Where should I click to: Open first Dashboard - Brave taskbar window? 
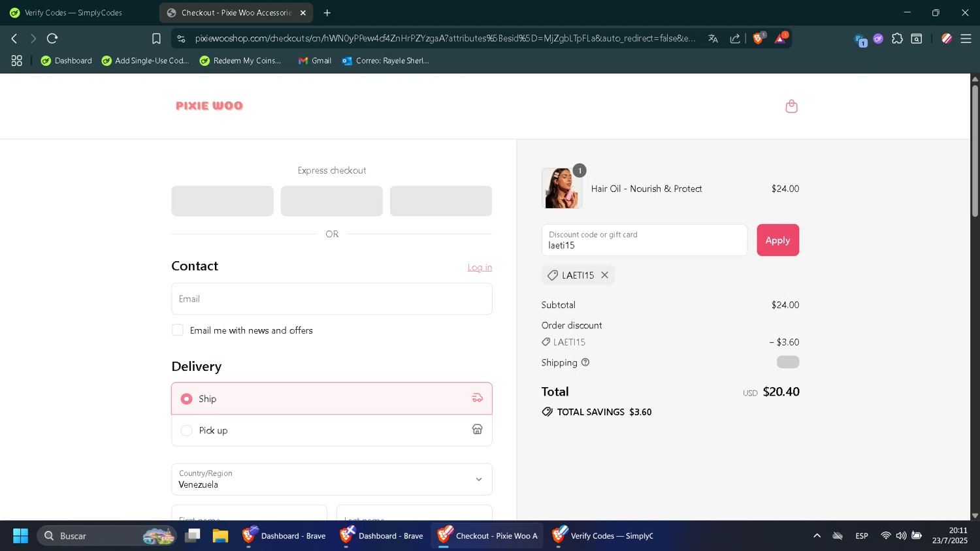[284, 536]
